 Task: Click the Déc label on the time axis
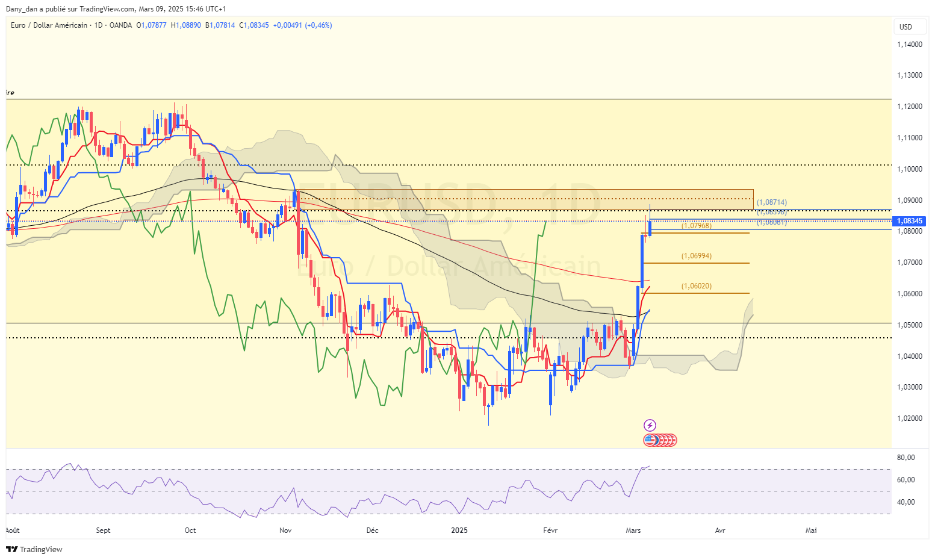[x=373, y=530]
